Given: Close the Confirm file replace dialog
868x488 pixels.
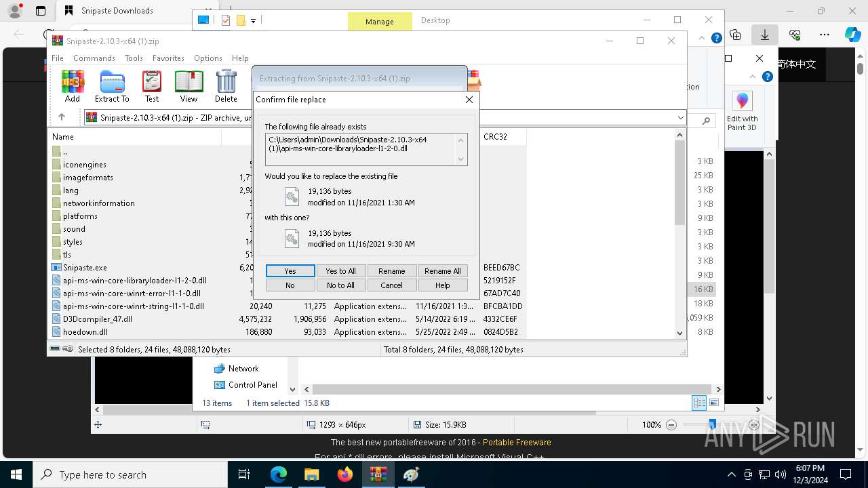Looking at the screenshot, I should [469, 100].
